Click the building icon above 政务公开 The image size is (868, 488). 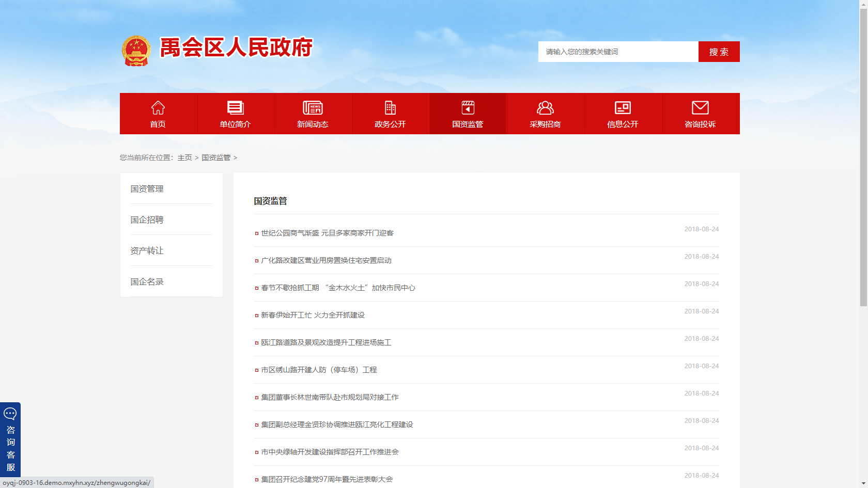(x=390, y=107)
